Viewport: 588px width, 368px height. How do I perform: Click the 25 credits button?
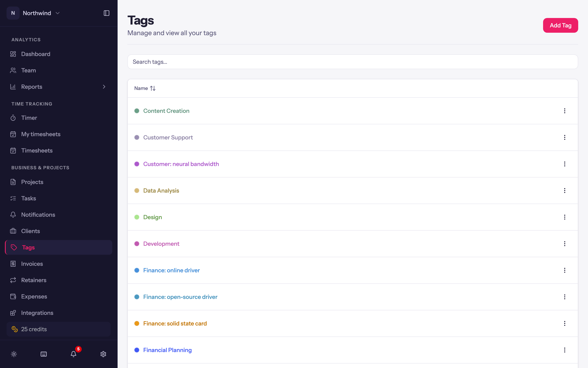point(59,329)
